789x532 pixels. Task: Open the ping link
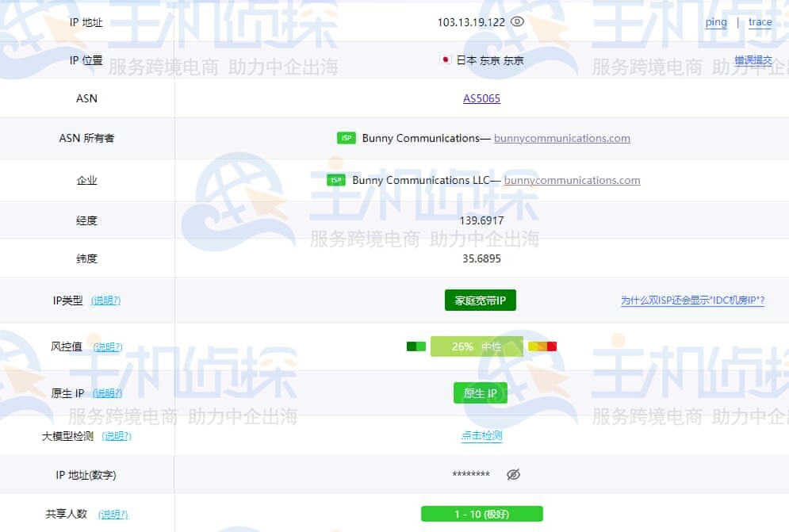pos(716,22)
